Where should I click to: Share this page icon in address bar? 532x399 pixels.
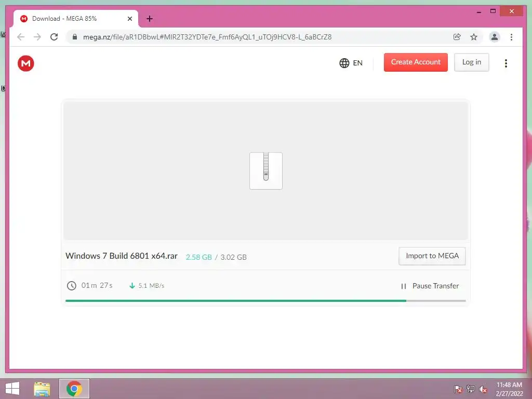[457, 37]
